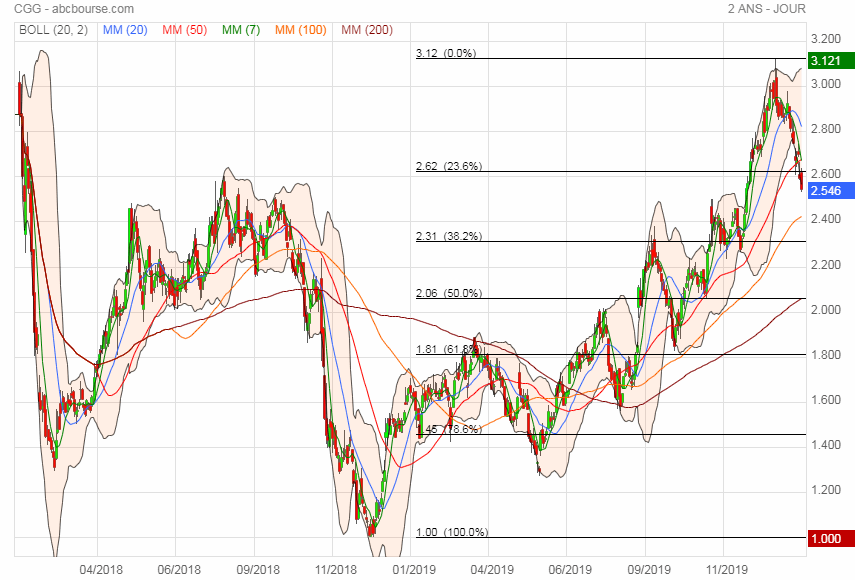The width and height of the screenshot is (855, 580).
Task: Select the brown MM (200) legend entry
Action: [367, 30]
